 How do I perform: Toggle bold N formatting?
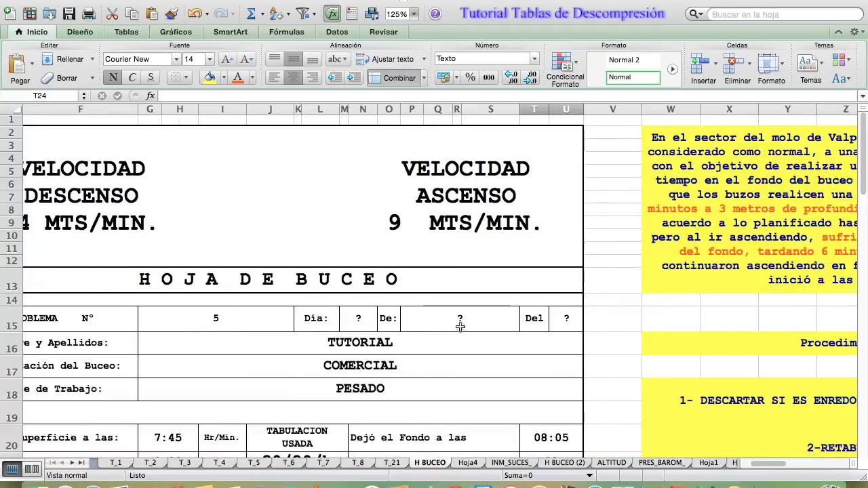click(x=113, y=77)
